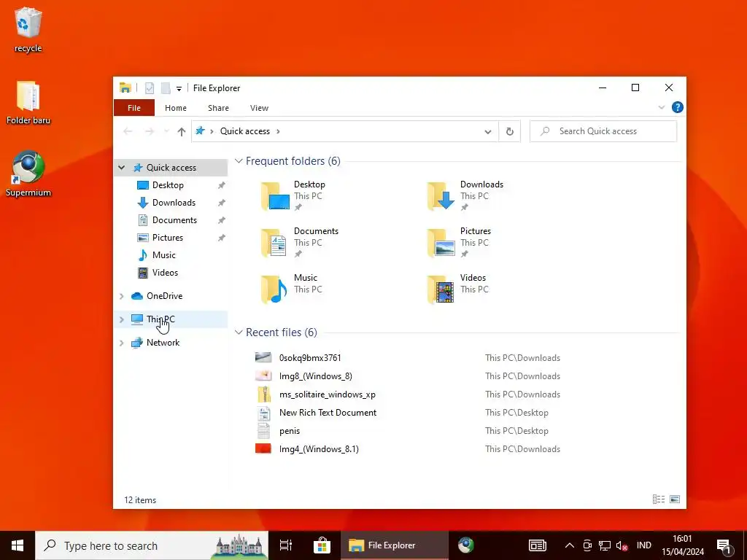
Task: Click the muted volume tray icon
Action: click(622, 545)
